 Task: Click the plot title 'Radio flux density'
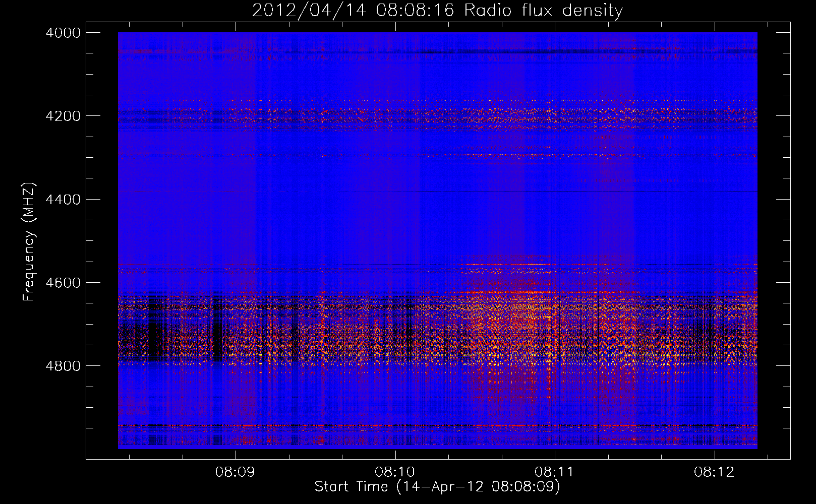coord(544,11)
